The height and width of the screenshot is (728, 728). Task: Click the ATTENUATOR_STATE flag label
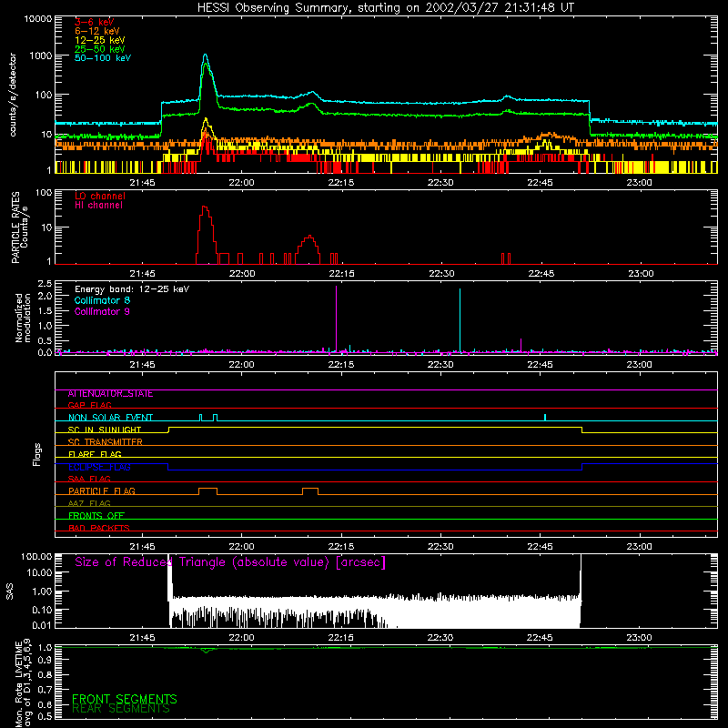click(110, 394)
